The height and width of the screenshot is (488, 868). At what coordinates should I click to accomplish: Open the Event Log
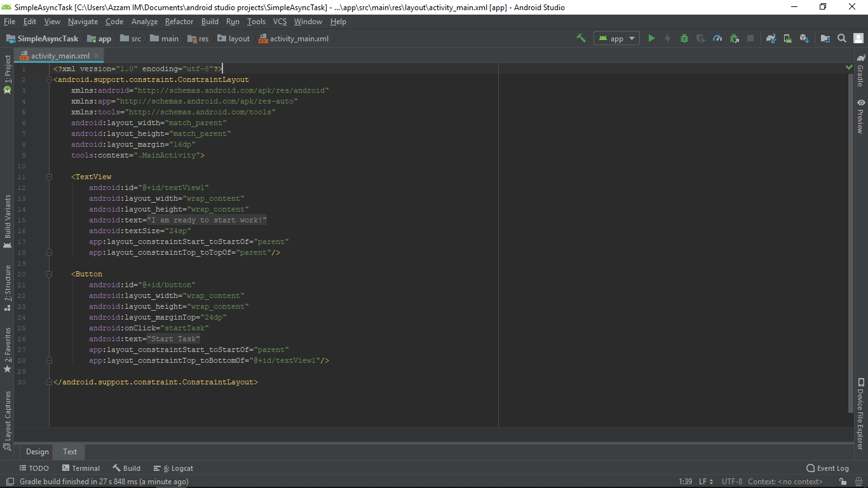pyautogui.click(x=827, y=468)
